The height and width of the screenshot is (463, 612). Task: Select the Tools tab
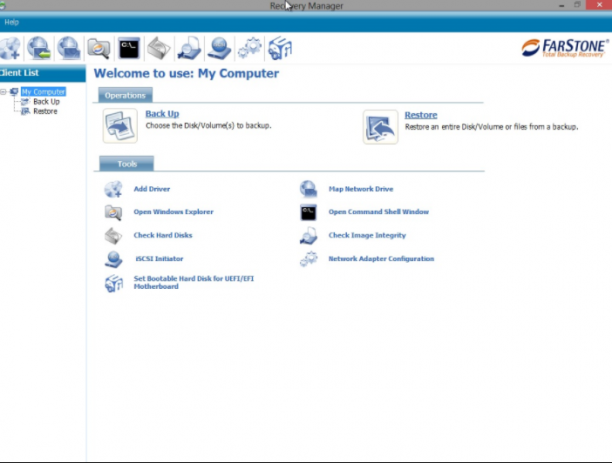[x=127, y=164]
